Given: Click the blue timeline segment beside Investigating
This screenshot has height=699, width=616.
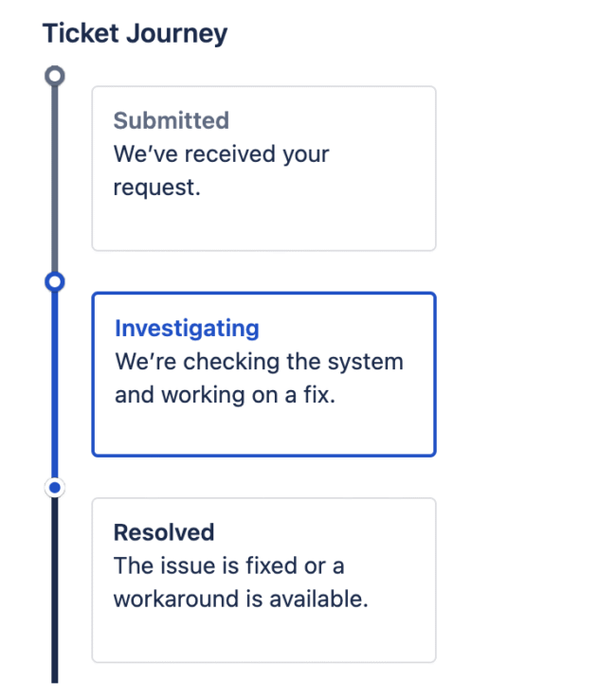Looking at the screenshot, I should click(x=55, y=384).
